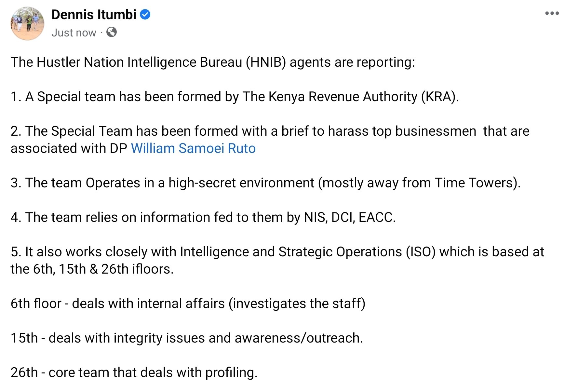Click the globe public audience icon
Screen dimensions: 565x392
click(112, 32)
